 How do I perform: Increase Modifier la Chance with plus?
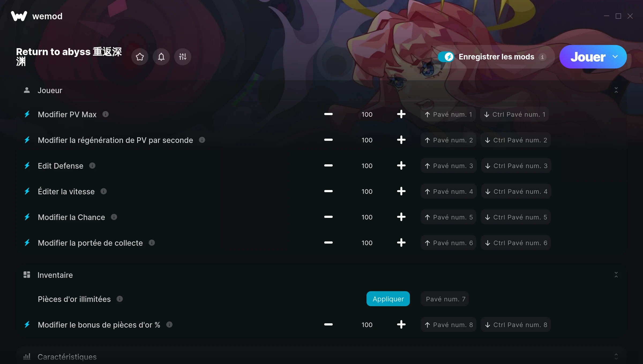click(401, 217)
